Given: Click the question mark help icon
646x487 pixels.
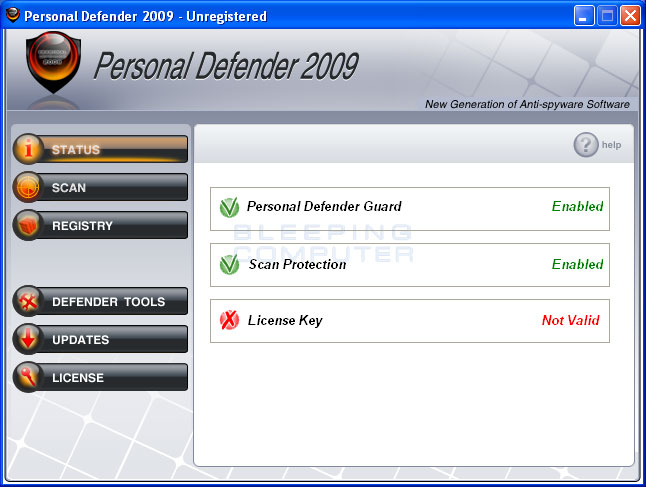Looking at the screenshot, I should coord(585,145).
